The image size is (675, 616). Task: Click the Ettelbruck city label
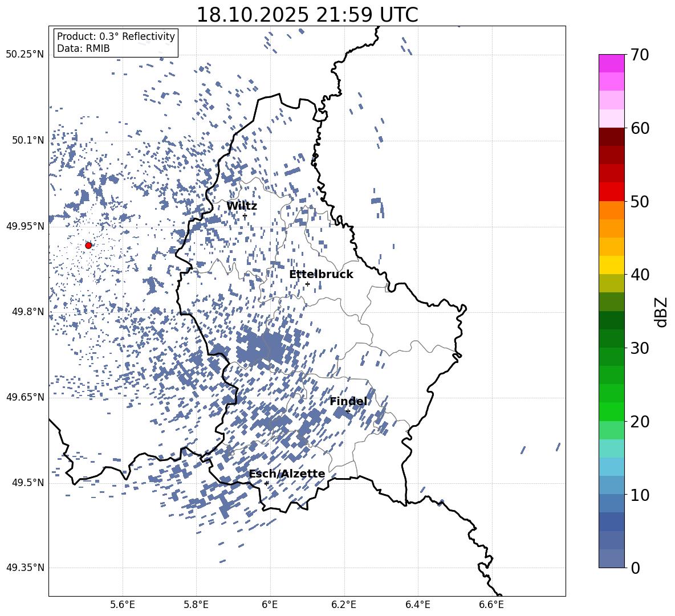pyautogui.click(x=321, y=275)
